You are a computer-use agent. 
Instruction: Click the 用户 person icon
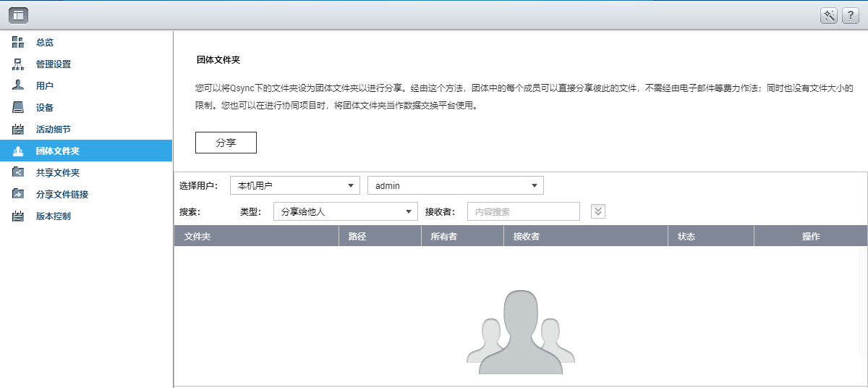[19, 85]
